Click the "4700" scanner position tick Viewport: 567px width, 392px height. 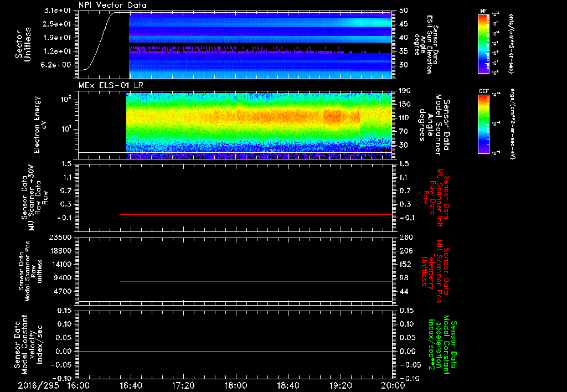click(63, 291)
